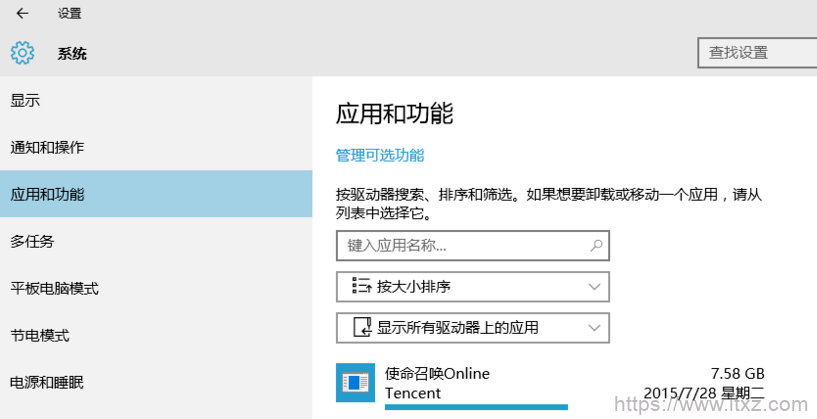Click the drive icon beside 显示所有驱动器上的应用
817x419 pixels.
click(362, 328)
